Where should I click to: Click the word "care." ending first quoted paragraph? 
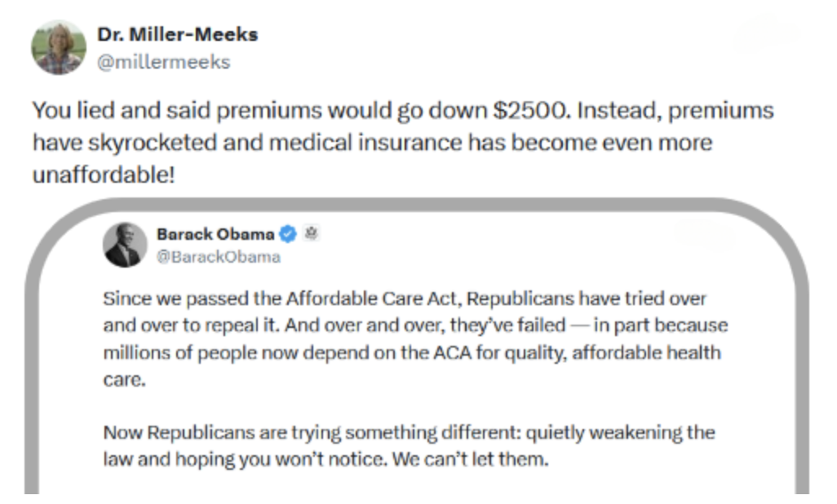[x=124, y=379]
